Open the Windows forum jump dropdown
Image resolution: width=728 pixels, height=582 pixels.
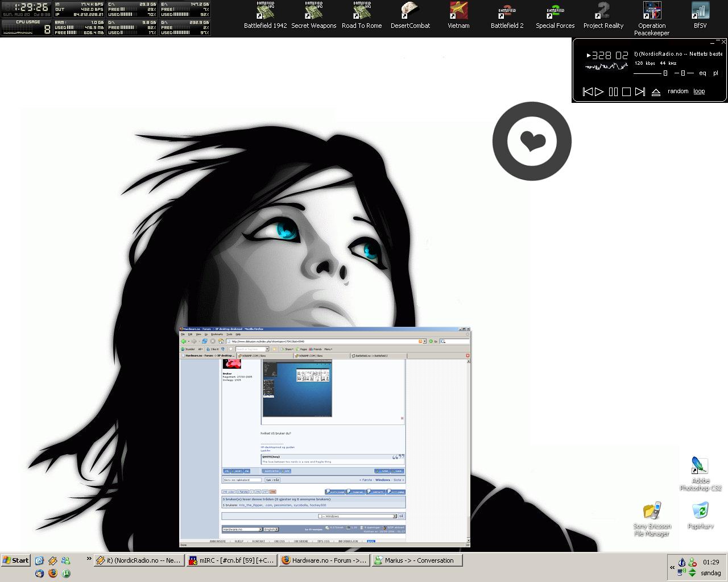tap(357, 516)
